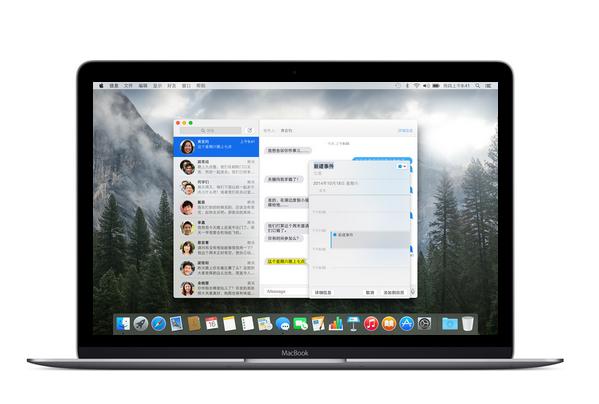This screenshot has width=599, height=404.
Task: Click compose new message button in Messages
Action: (250, 131)
